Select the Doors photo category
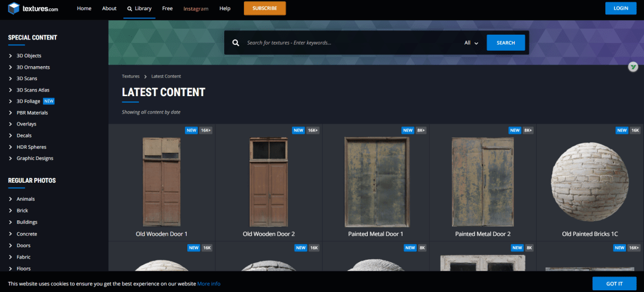644x292 pixels. 23,245
